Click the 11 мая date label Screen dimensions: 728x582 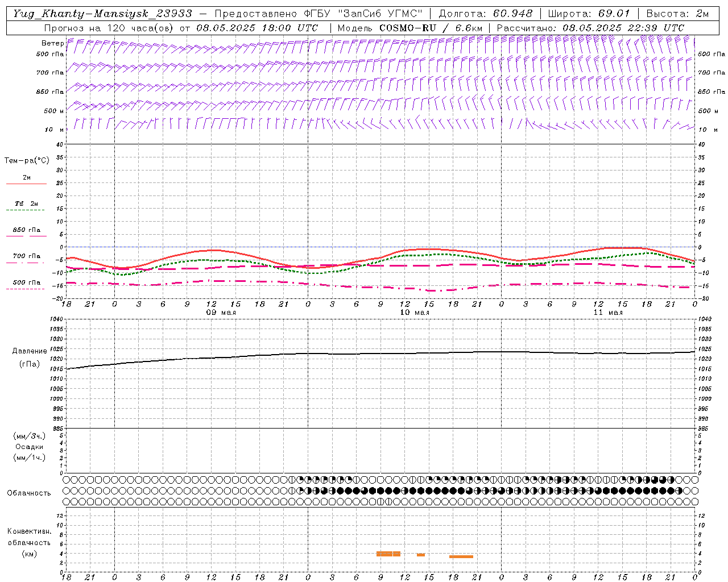click(608, 313)
